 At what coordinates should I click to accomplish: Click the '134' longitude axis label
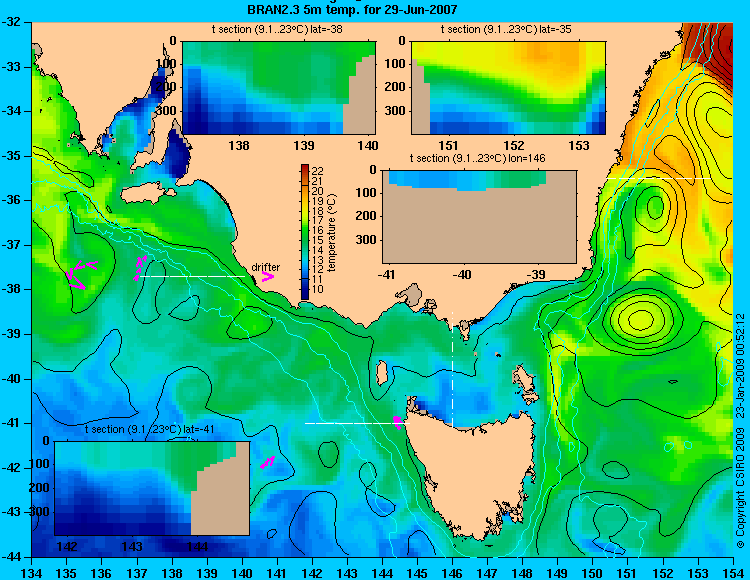tap(32, 573)
